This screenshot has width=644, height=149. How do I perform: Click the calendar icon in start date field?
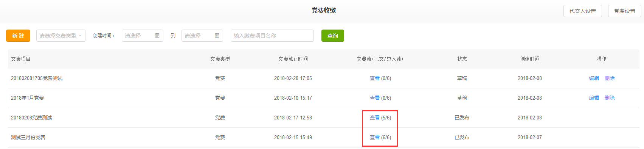(x=157, y=36)
